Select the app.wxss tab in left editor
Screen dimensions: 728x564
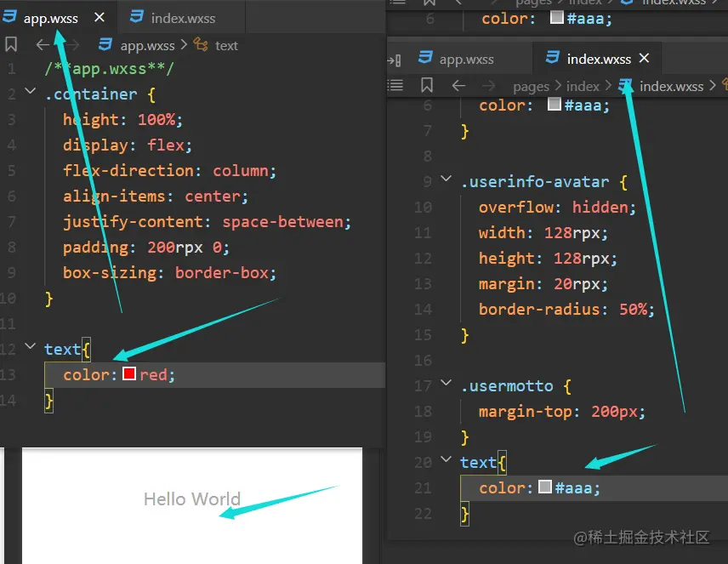pyautogui.click(x=50, y=18)
